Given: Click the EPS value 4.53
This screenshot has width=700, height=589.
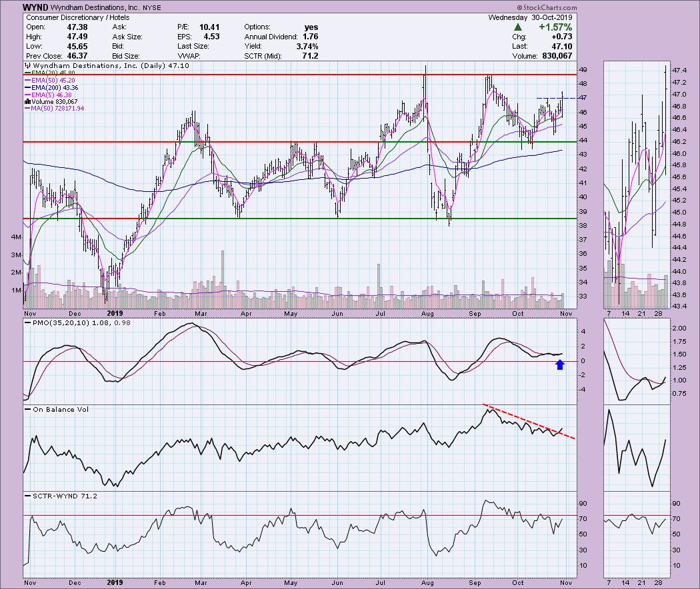Looking at the screenshot, I should pos(211,37).
